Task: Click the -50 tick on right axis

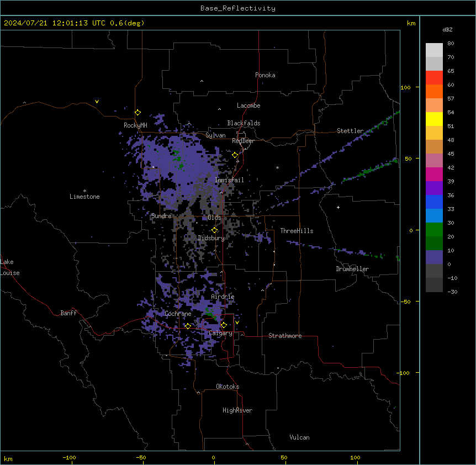Action: pos(405,302)
